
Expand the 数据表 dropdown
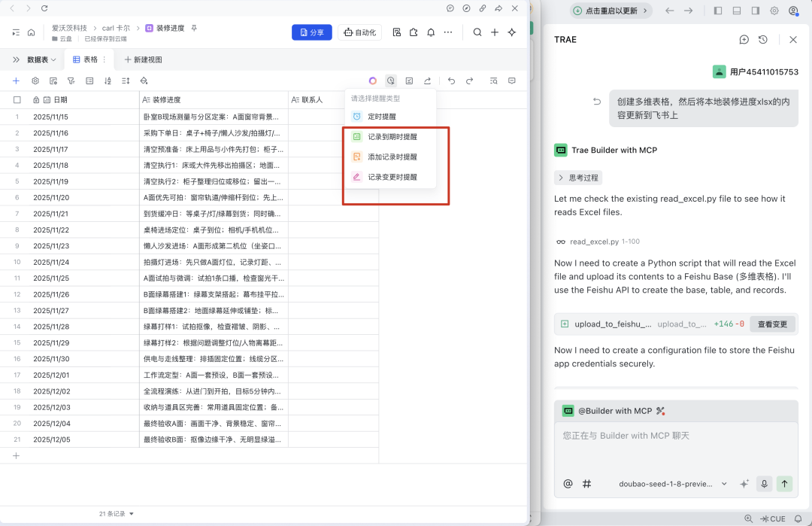pos(41,59)
